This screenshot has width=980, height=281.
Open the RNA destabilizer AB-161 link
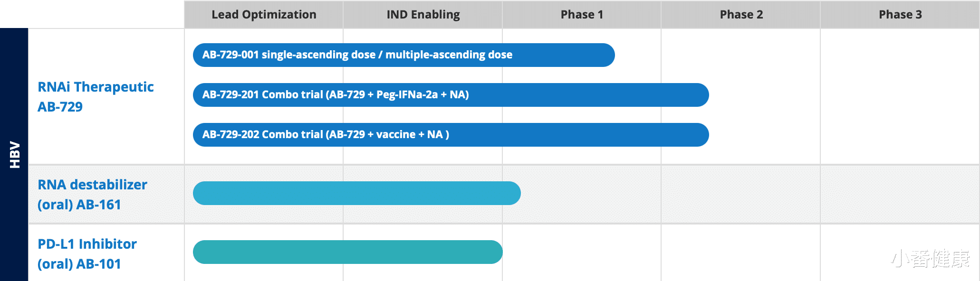(92, 195)
